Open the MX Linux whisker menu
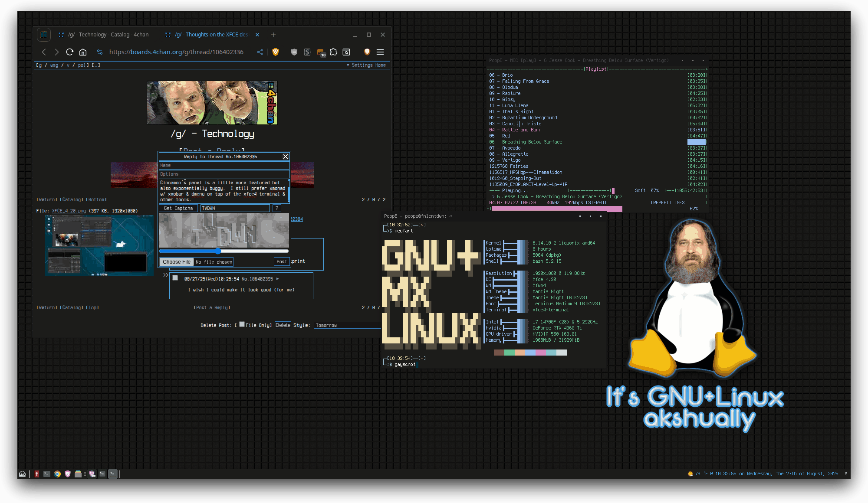Viewport: 868px width, 503px height. [x=22, y=474]
